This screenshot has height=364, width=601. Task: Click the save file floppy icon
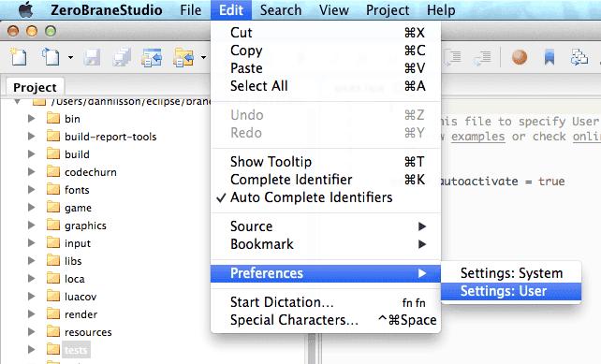(92, 57)
